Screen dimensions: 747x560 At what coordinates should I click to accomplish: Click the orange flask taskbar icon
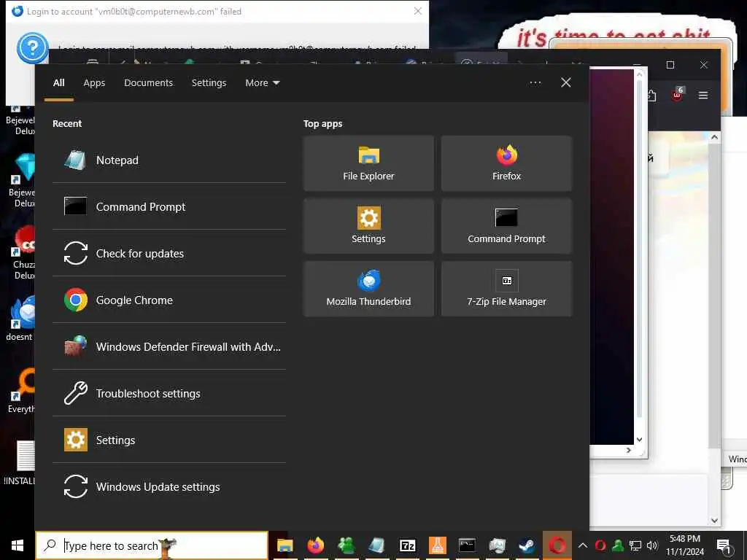pos(437,545)
